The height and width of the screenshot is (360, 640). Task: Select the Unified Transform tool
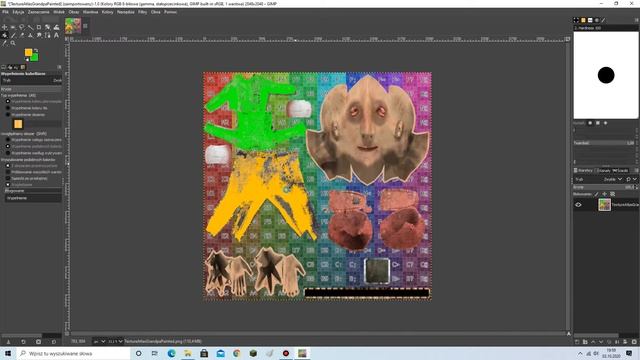pos(47,27)
